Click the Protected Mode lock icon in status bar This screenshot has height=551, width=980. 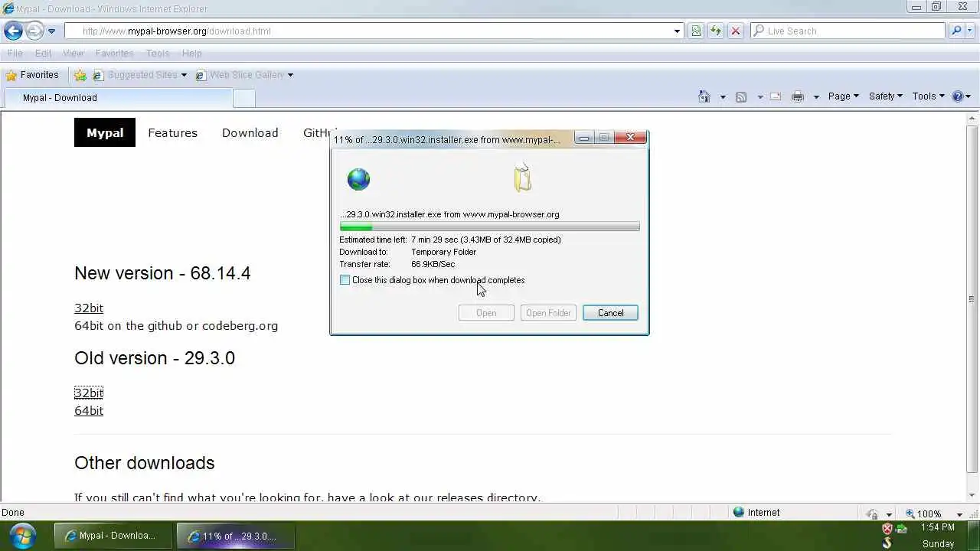click(x=872, y=514)
